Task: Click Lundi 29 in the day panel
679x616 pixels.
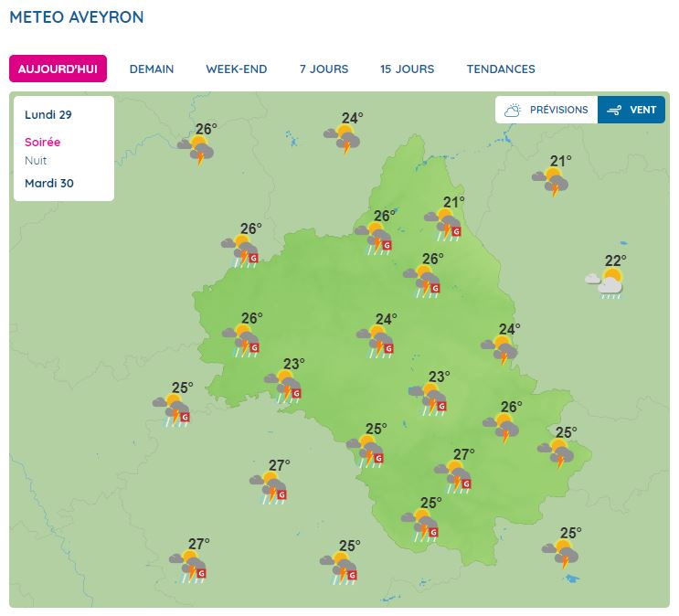Action: (x=48, y=115)
